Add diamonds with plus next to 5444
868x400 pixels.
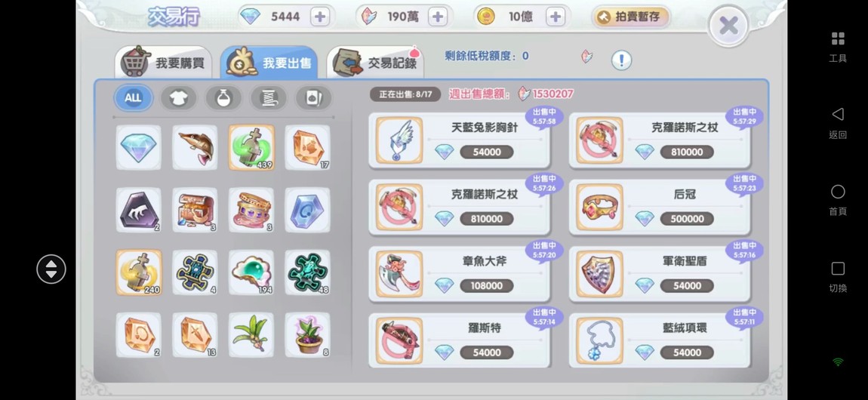[319, 17]
